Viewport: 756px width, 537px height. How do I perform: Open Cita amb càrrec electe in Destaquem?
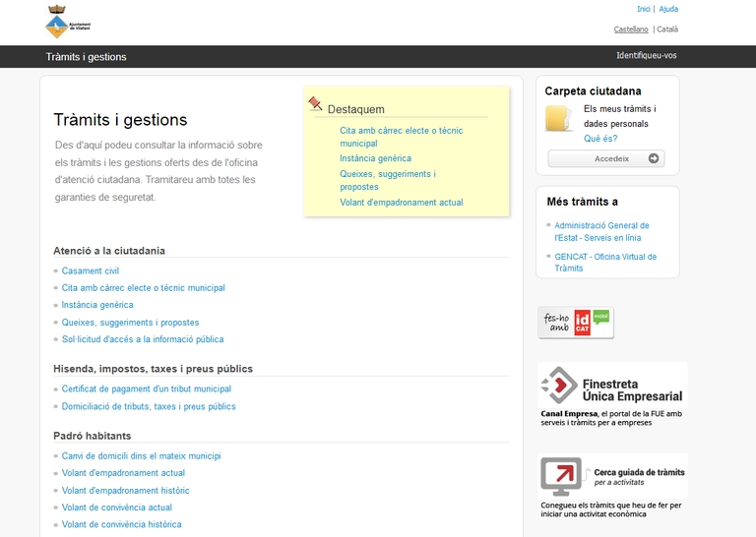(x=402, y=137)
